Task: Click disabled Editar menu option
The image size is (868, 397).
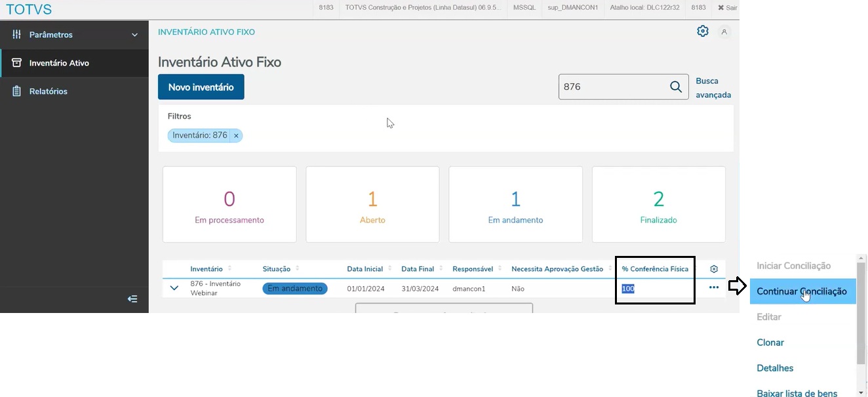Action: (769, 317)
